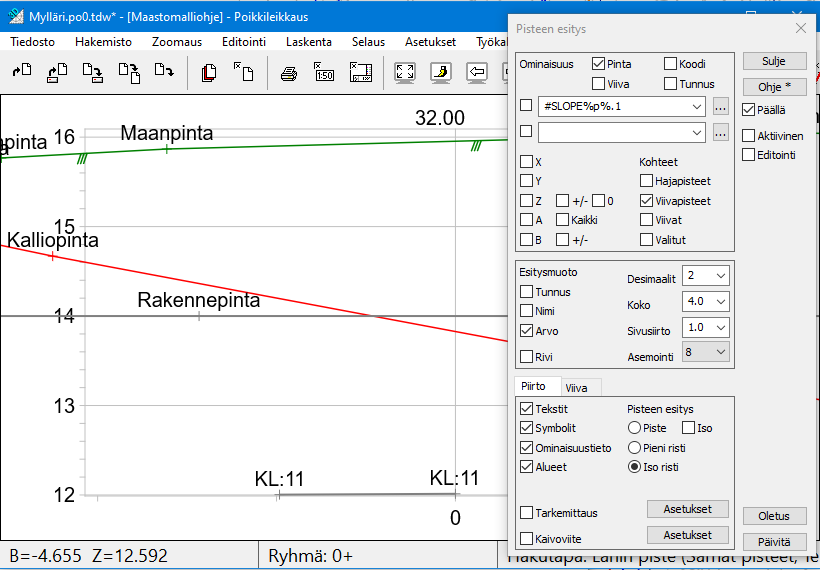Screen dimensions: 820x570
Task: Open the Koko size dropdown
Action: (720, 301)
